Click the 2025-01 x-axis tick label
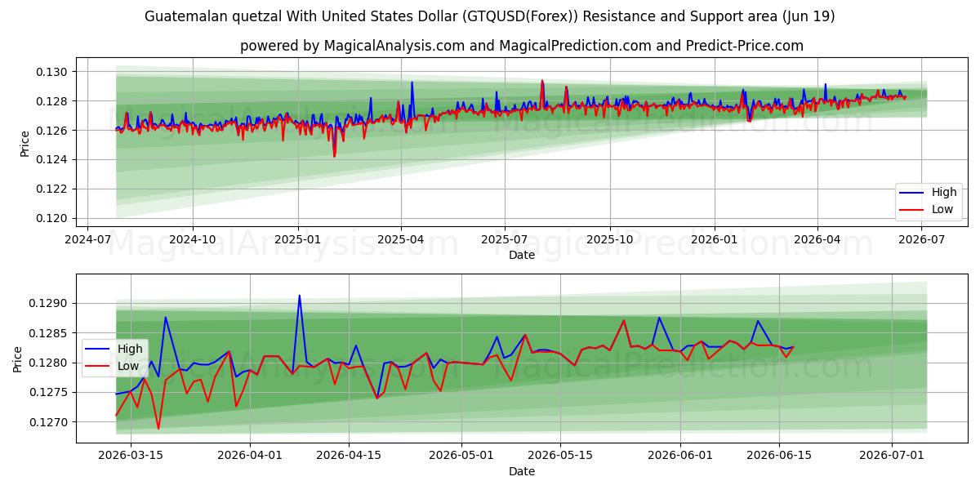 click(x=298, y=240)
